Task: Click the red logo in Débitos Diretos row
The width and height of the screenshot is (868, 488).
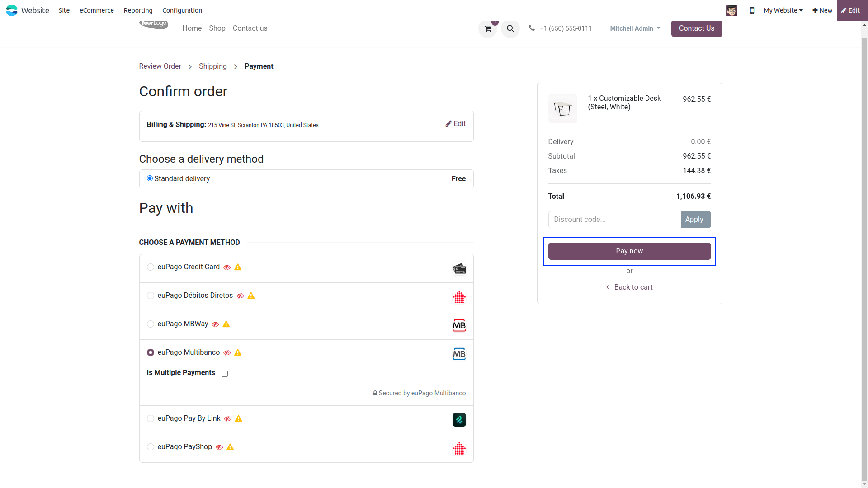Action: click(459, 297)
